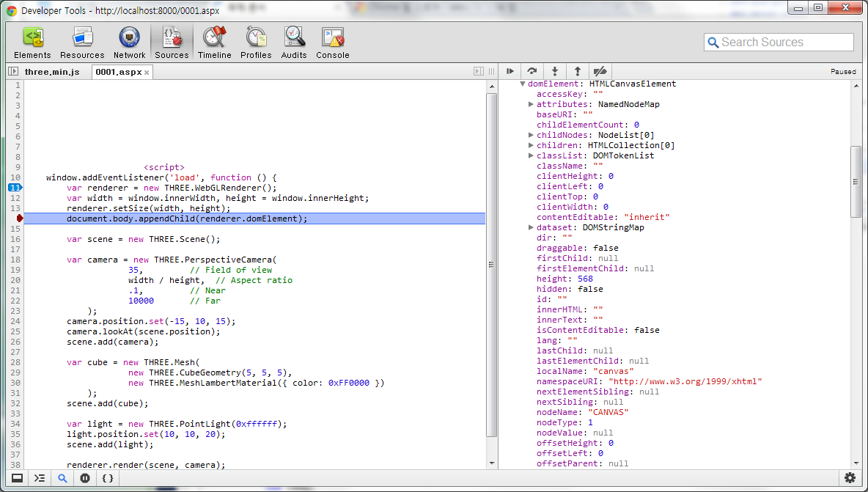Collapse the domElement HTMLCanvasElement node
The height and width of the screenshot is (492, 868).
pos(522,84)
